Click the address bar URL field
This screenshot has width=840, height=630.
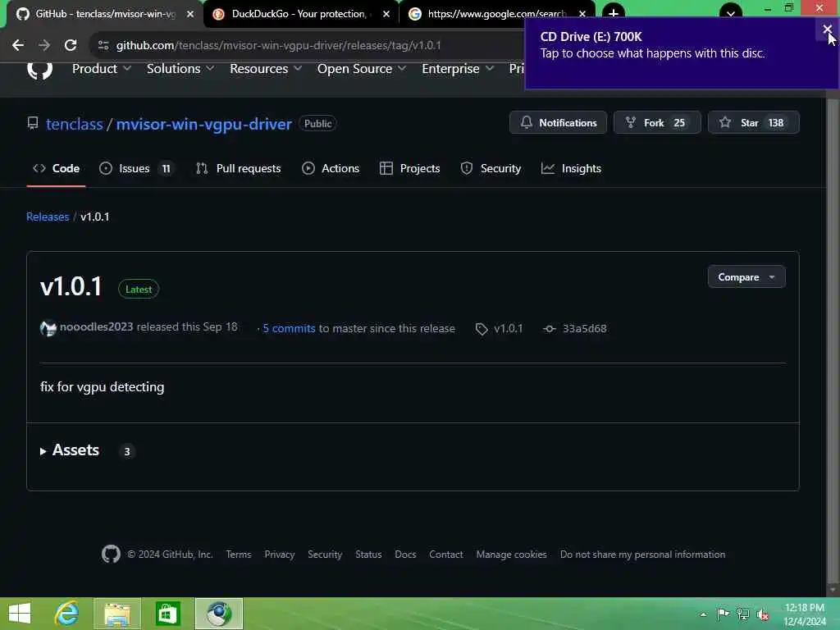[279, 46]
